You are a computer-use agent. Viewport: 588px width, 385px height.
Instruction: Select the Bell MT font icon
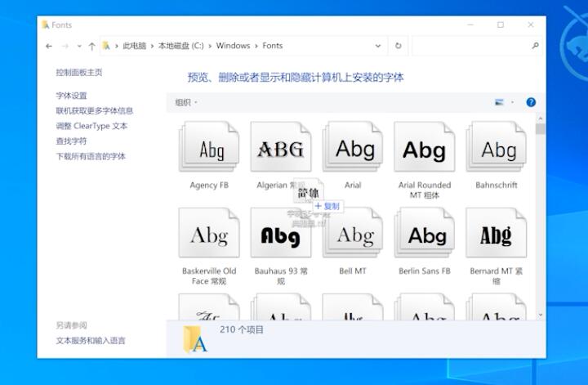pyautogui.click(x=353, y=233)
